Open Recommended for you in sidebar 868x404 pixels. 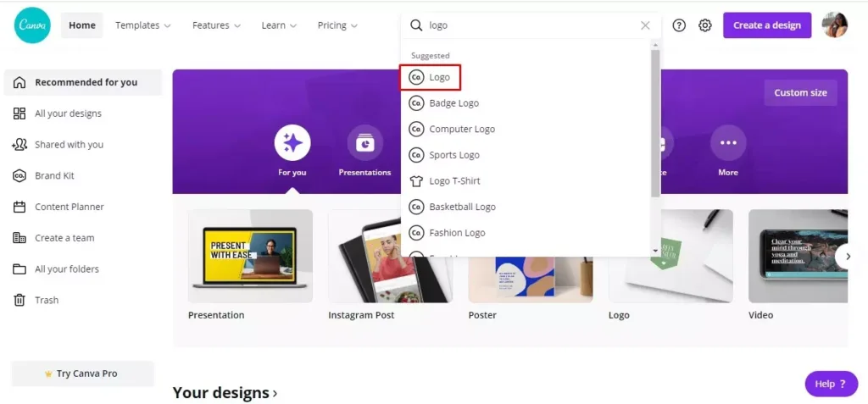tap(83, 82)
